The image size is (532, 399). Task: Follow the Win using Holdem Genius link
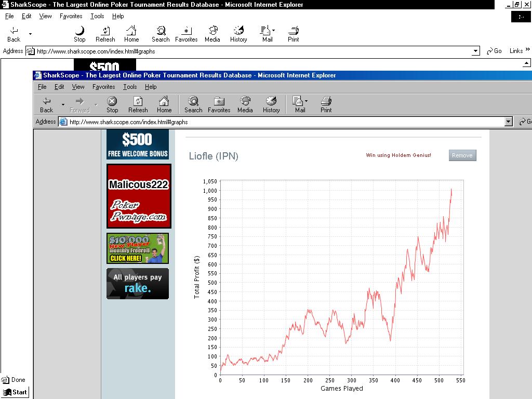398,155
